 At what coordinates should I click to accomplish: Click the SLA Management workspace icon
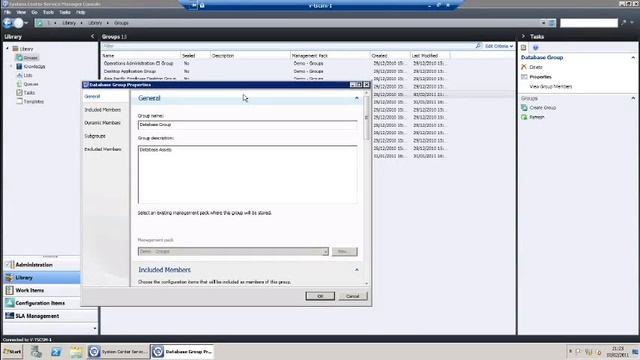(x=9, y=316)
